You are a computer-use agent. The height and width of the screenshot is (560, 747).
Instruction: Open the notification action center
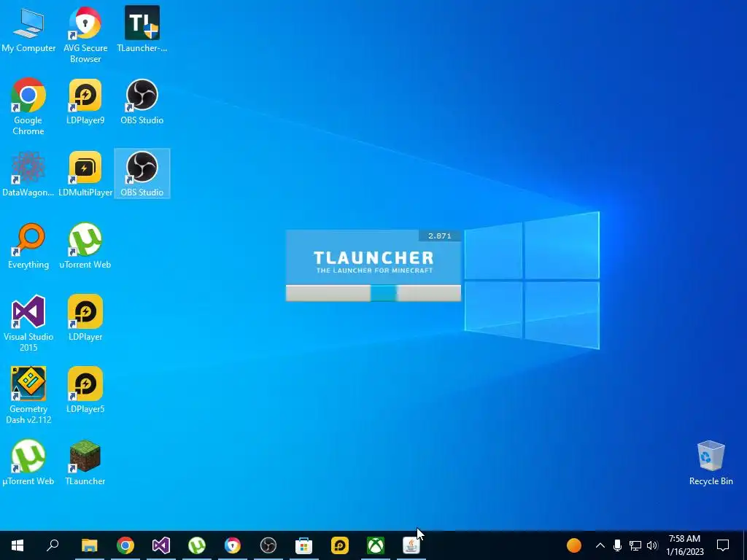click(x=723, y=545)
